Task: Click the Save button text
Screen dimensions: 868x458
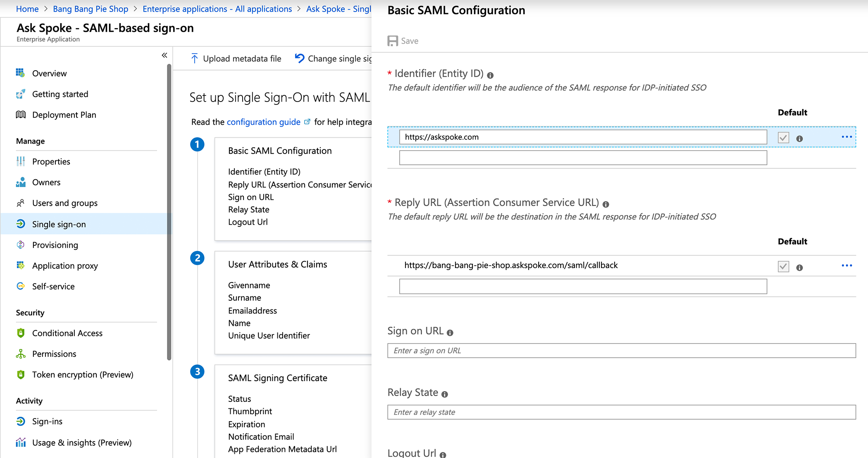Action: coord(410,41)
